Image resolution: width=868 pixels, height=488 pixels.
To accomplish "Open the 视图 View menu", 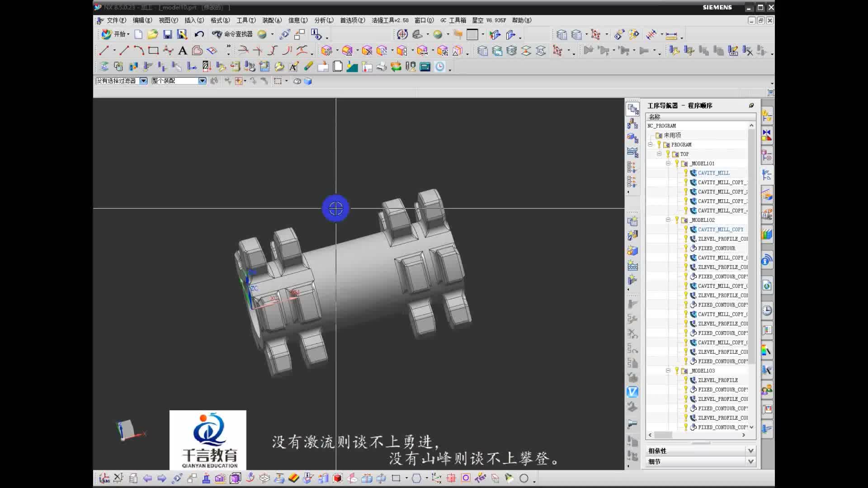I will tap(170, 20).
